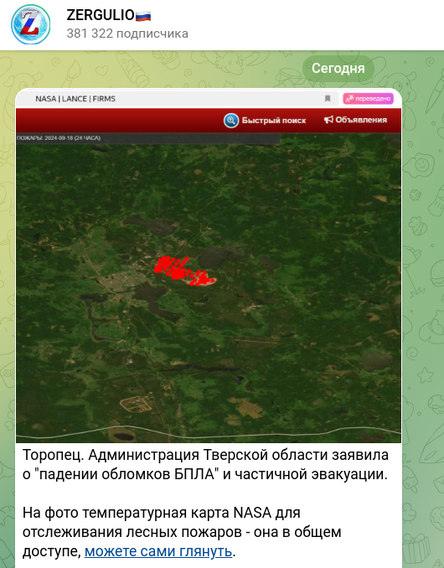
Task: Open the Объявления announcements
Action: coord(355,120)
